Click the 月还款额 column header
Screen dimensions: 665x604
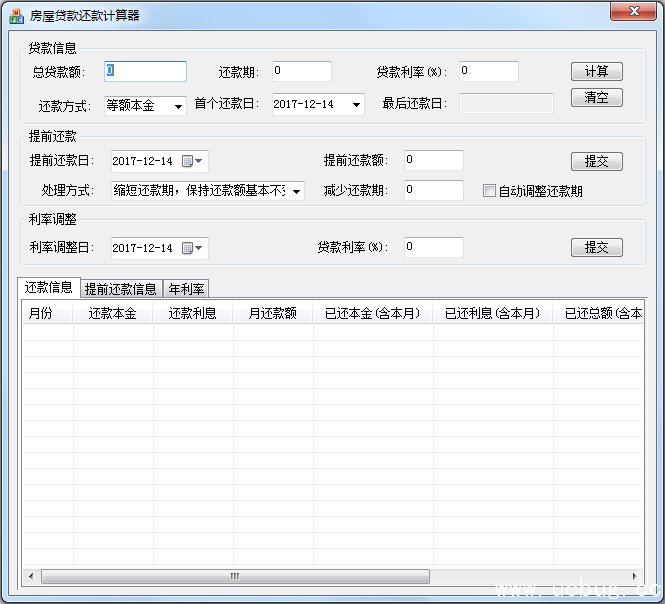pyautogui.click(x=272, y=313)
